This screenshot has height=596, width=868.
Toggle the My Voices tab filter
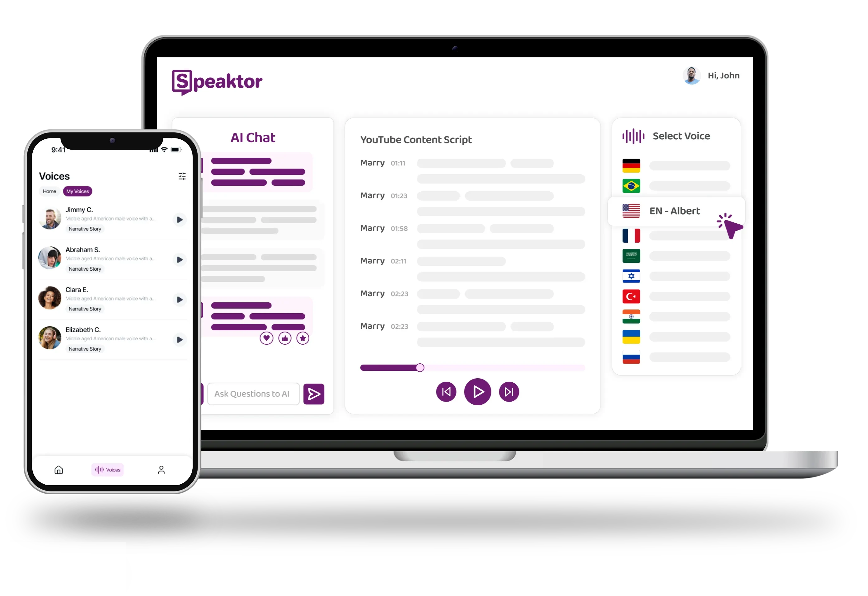click(x=77, y=191)
